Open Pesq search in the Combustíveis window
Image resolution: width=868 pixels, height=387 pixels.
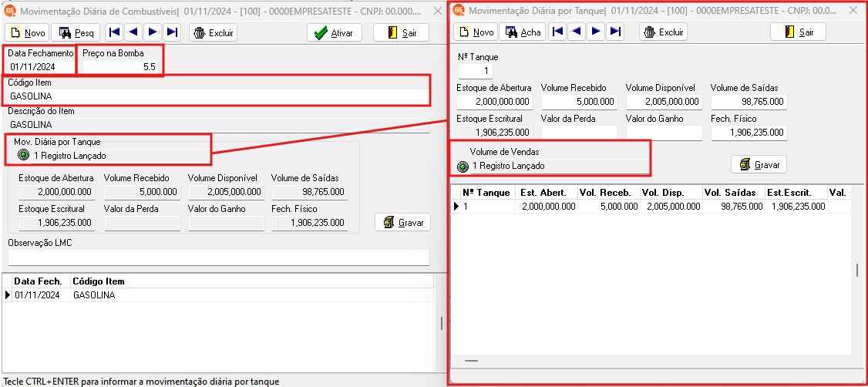tap(76, 32)
